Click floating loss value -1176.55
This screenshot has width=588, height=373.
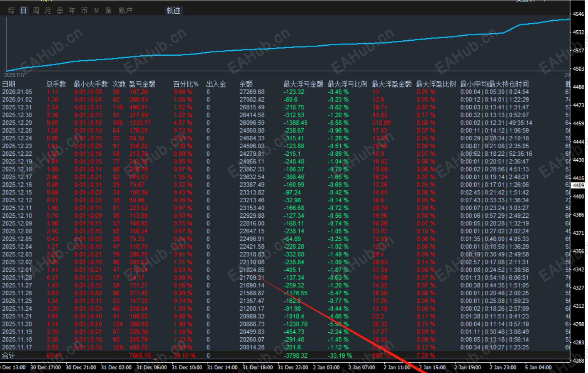tap(295, 293)
